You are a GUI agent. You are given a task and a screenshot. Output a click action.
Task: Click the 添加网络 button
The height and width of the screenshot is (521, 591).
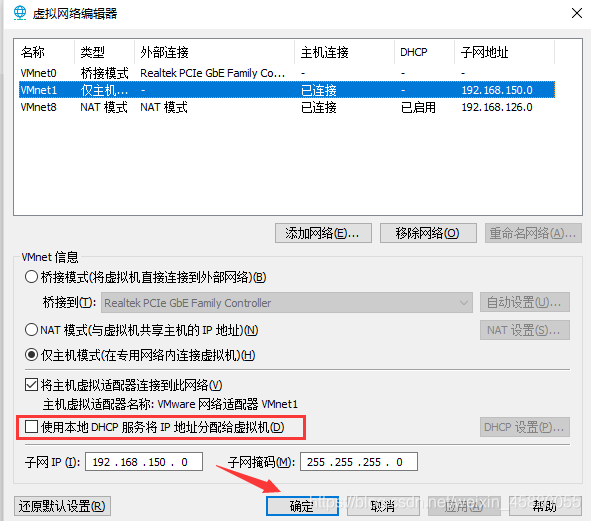click(x=323, y=233)
